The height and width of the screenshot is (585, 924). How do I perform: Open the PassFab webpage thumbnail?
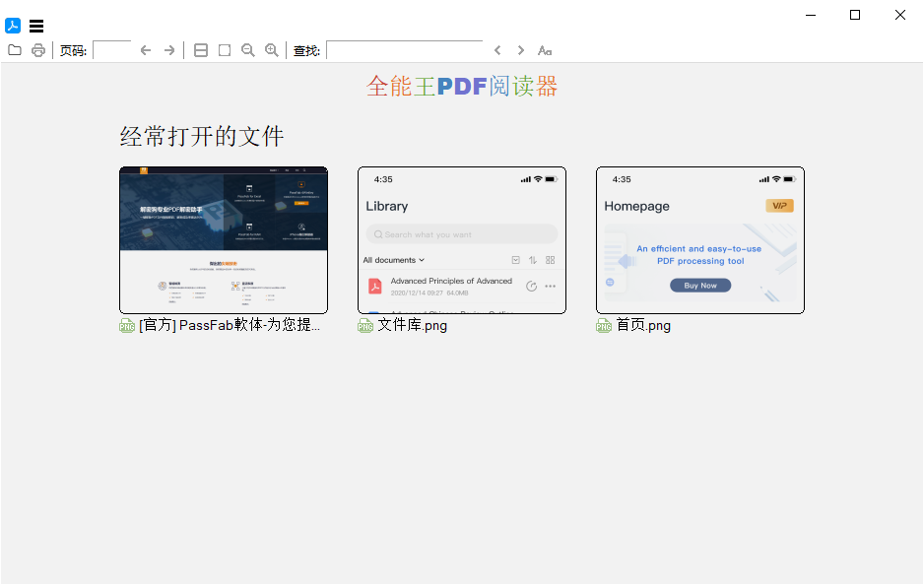coord(224,240)
